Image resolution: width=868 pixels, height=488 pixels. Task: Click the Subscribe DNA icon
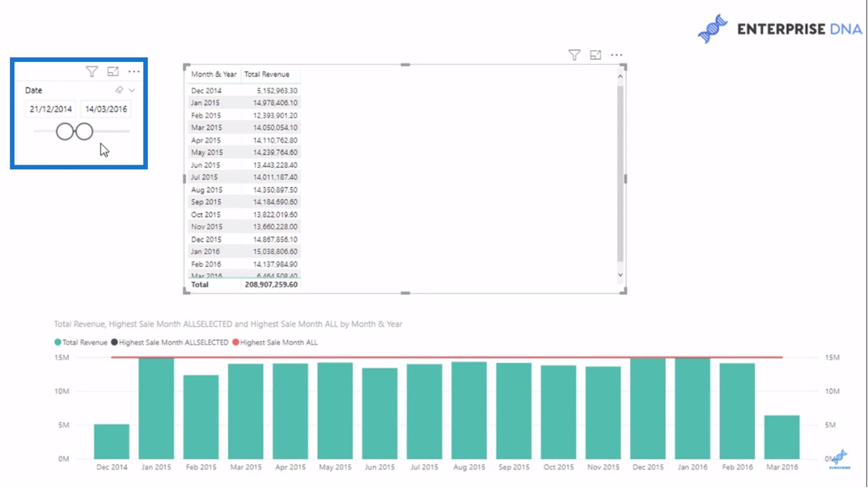(x=840, y=459)
